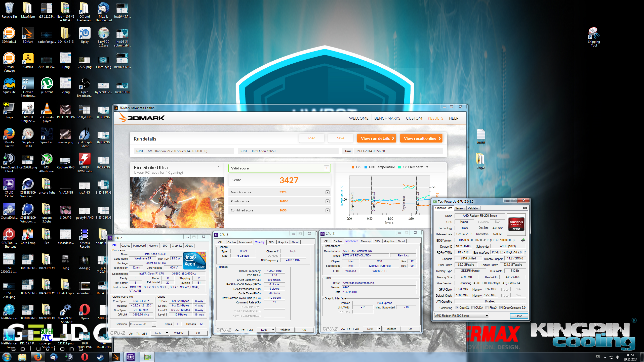Open Steam from the taskbar
The height and width of the screenshot is (362, 644).
[x=100, y=357]
